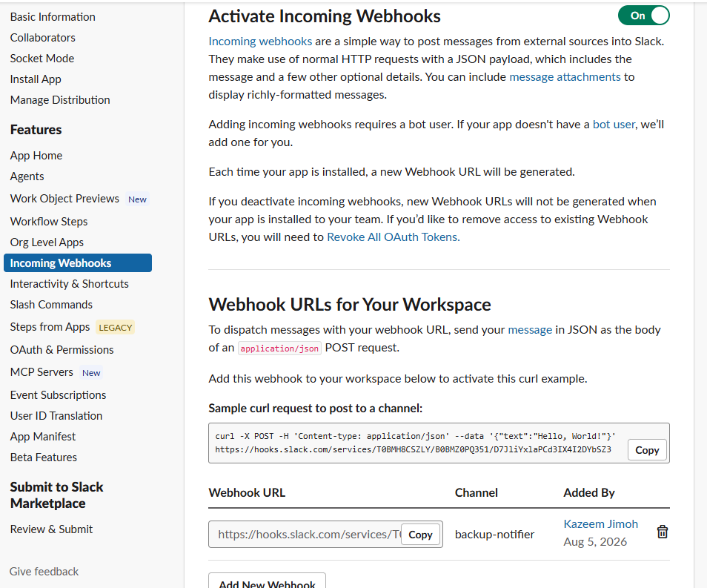Click the Webhook URLs for Your Workspace heading

(350, 305)
